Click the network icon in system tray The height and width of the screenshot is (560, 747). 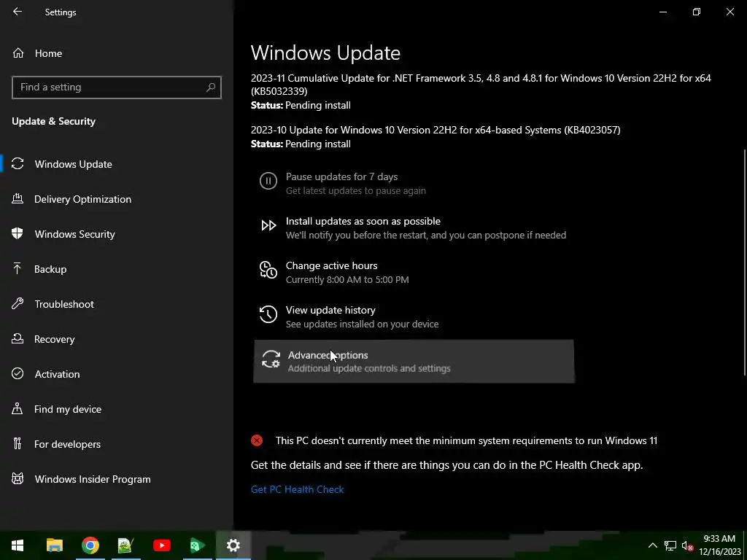(670, 545)
